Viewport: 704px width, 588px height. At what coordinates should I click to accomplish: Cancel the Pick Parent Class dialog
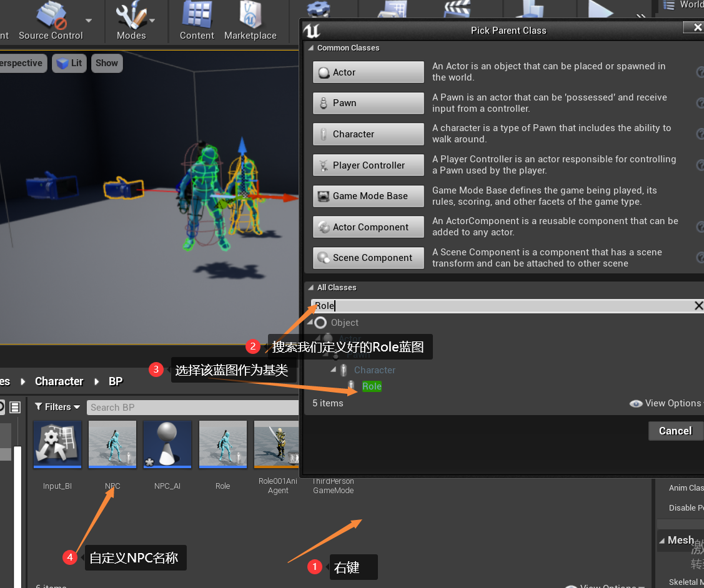(675, 431)
